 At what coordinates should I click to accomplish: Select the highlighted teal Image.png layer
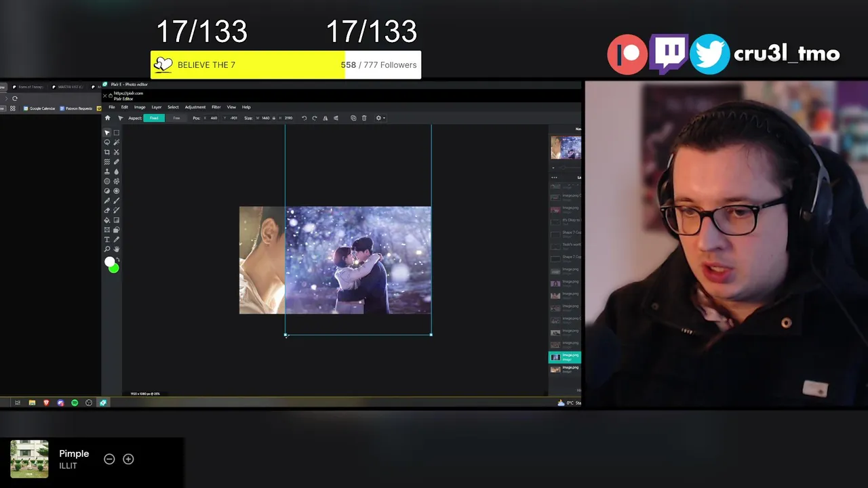coord(564,357)
